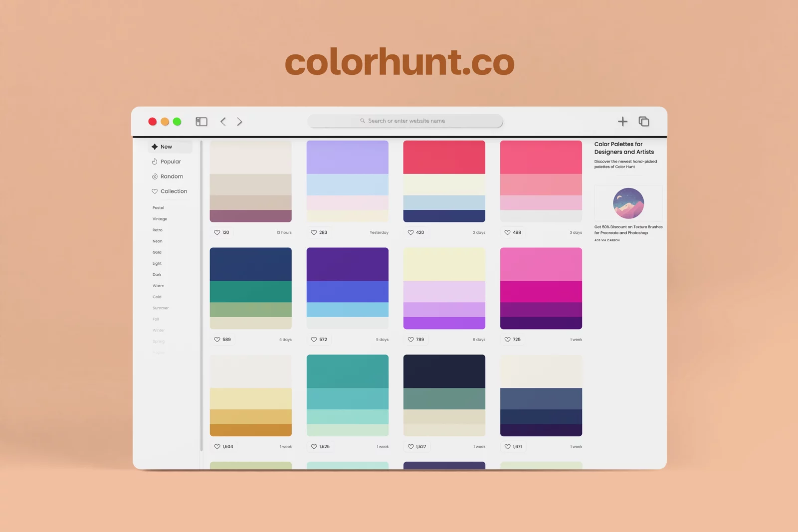Open the 50% discount texture brushes link
The image size is (798, 532).
tap(628, 230)
